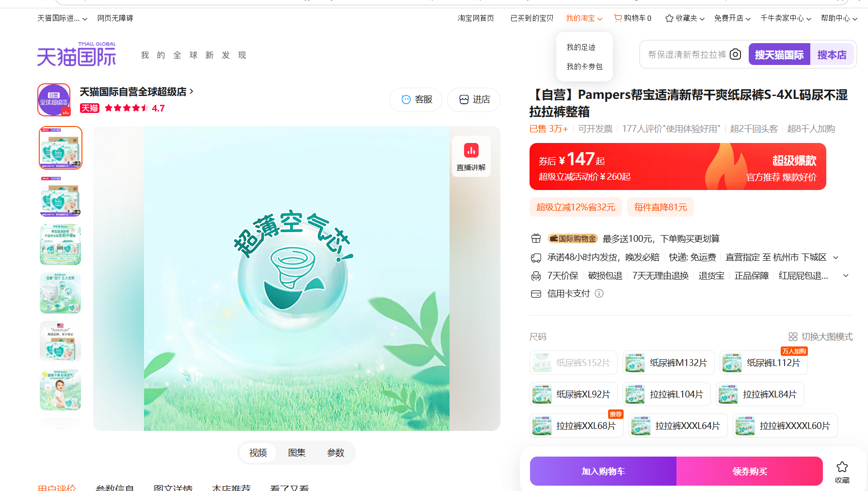Open the 直播讲解 live broadcast icon
Viewport: 868px width, 491px height.
(x=471, y=157)
